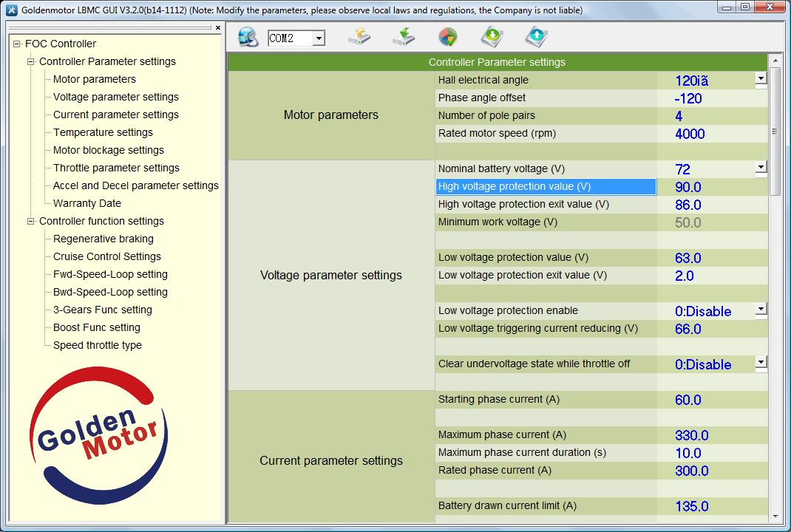The height and width of the screenshot is (532, 791).
Task: Select Warranty Date in the tree
Action: point(87,203)
